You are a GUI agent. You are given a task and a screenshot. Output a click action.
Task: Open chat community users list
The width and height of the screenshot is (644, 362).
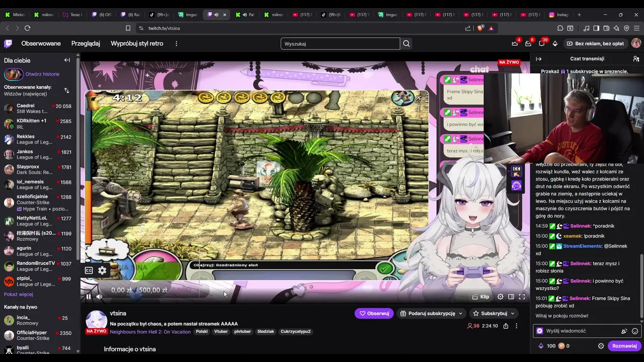[636, 59]
